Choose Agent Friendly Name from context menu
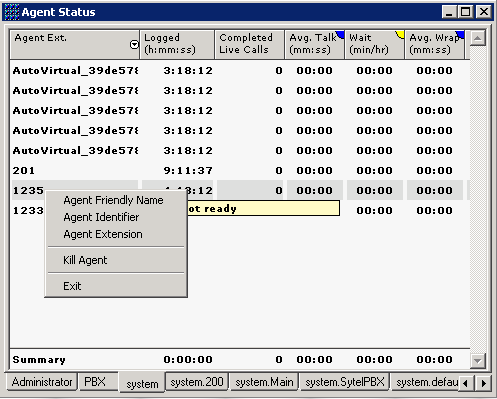The image size is (497, 399). [113, 200]
